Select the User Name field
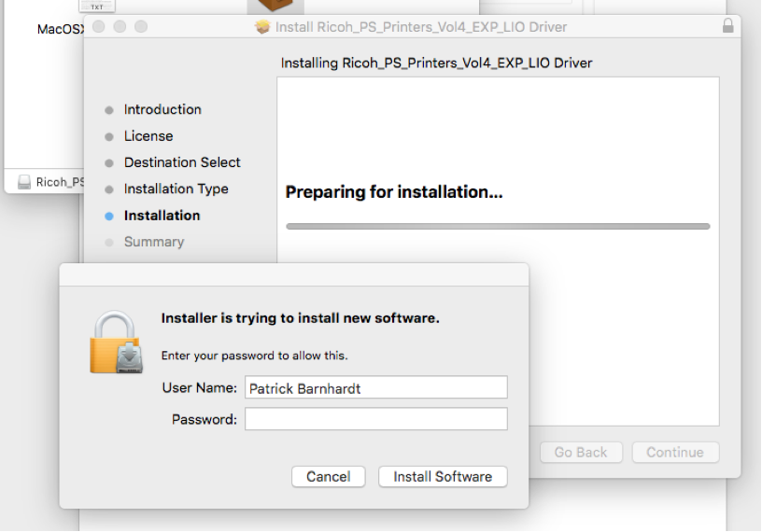This screenshot has width=762, height=532. tap(376, 387)
